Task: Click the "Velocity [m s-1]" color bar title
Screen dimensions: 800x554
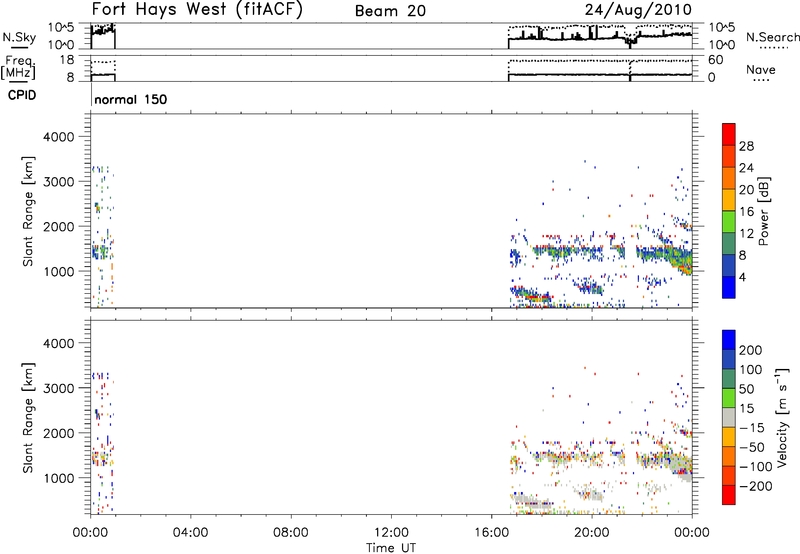Action: (782, 417)
